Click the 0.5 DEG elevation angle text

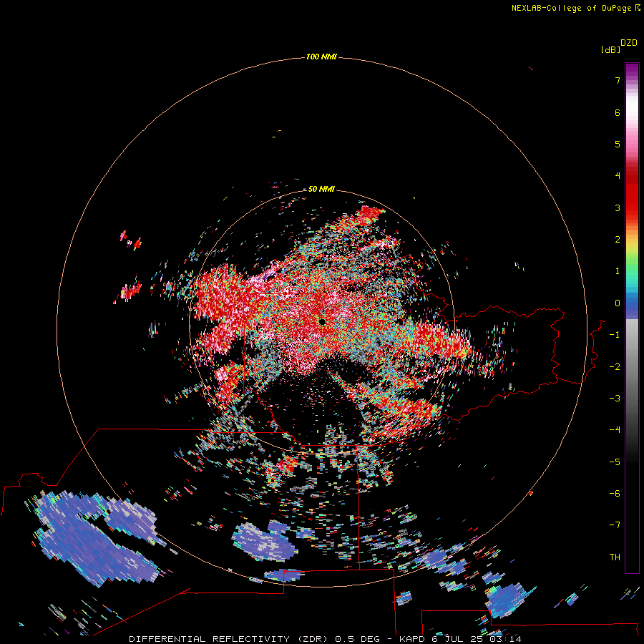[357, 639]
